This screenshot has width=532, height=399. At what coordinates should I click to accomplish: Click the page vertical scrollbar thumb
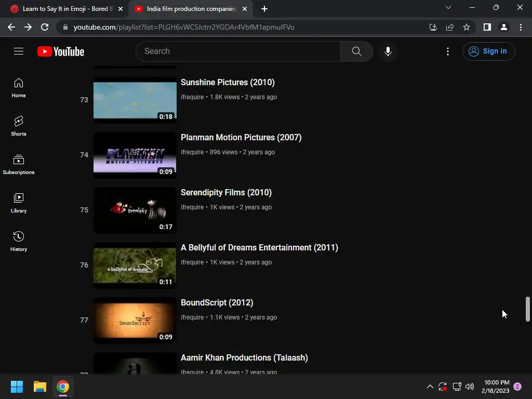pos(528,309)
